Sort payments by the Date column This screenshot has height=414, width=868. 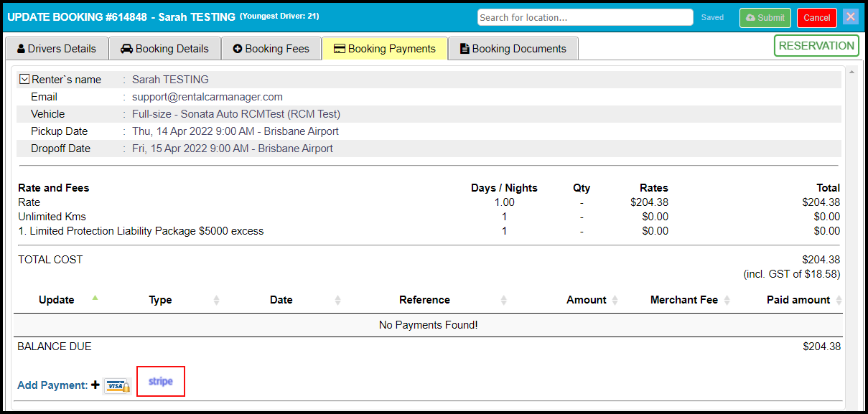coord(281,300)
